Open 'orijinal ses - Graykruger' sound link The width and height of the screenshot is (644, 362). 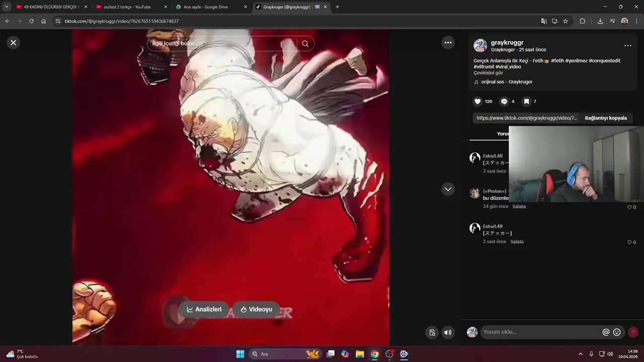506,82
